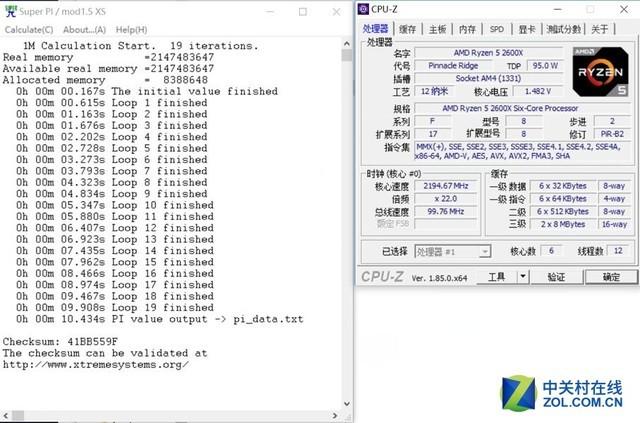
Task: Open the Help(H) menu
Action: pyautogui.click(x=131, y=29)
